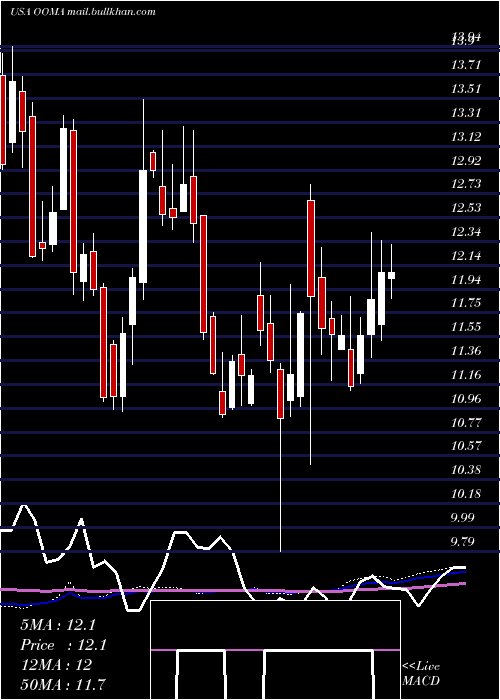This screenshot has width=500, height=700.
Task: Pick the 12.73 price axis label
Action: pyautogui.click(x=466, y=184)
